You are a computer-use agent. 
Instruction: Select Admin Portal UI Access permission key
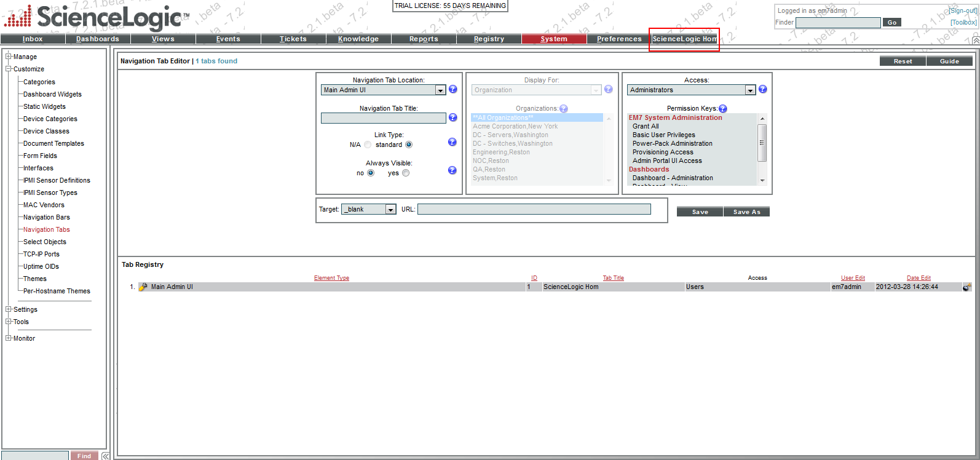(x=667, y=161)
